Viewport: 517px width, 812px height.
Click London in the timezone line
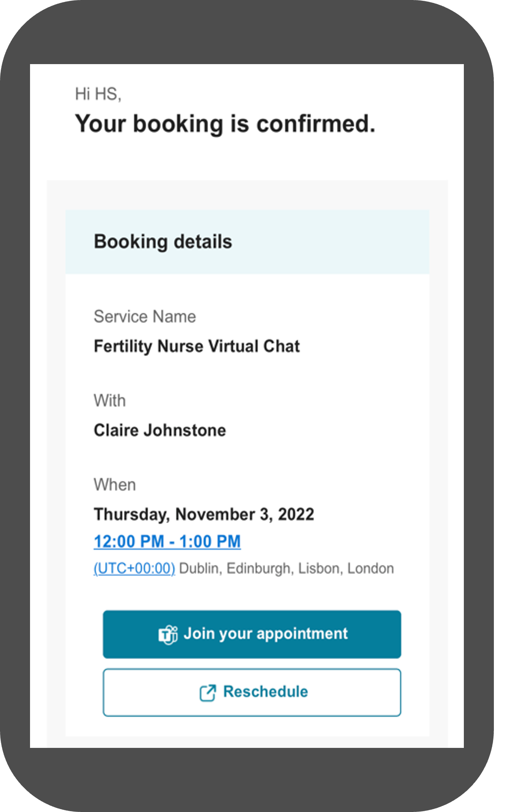pyautogui.click(x=371, y=569)
